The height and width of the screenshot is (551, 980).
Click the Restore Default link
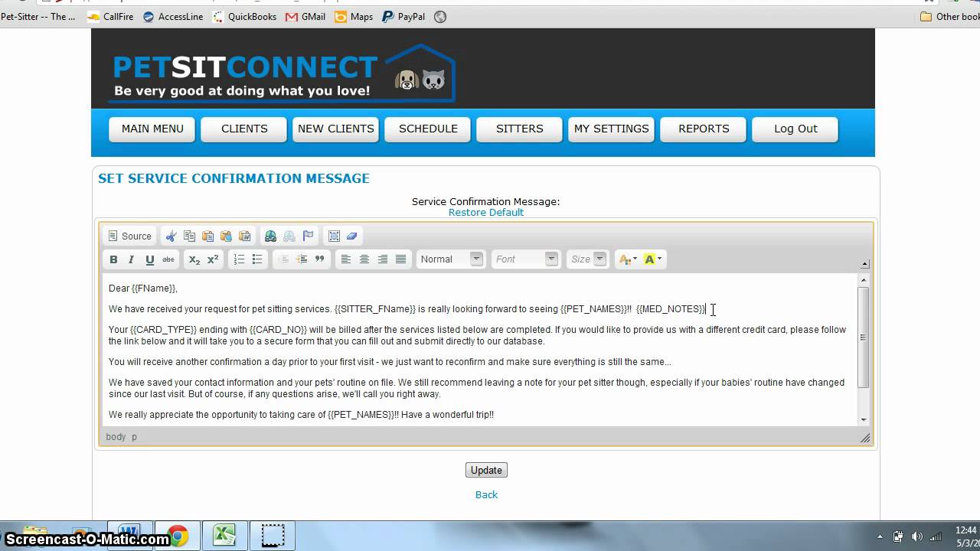click(486, 213)
